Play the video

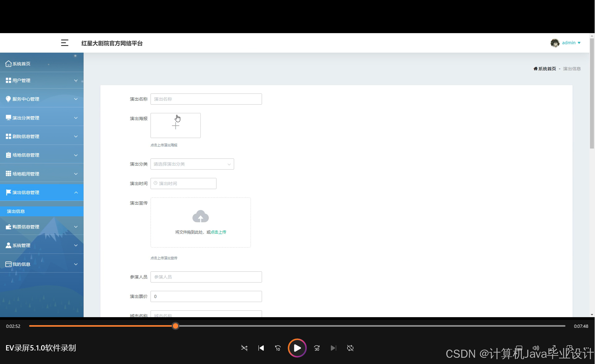[x=297, y=348]
